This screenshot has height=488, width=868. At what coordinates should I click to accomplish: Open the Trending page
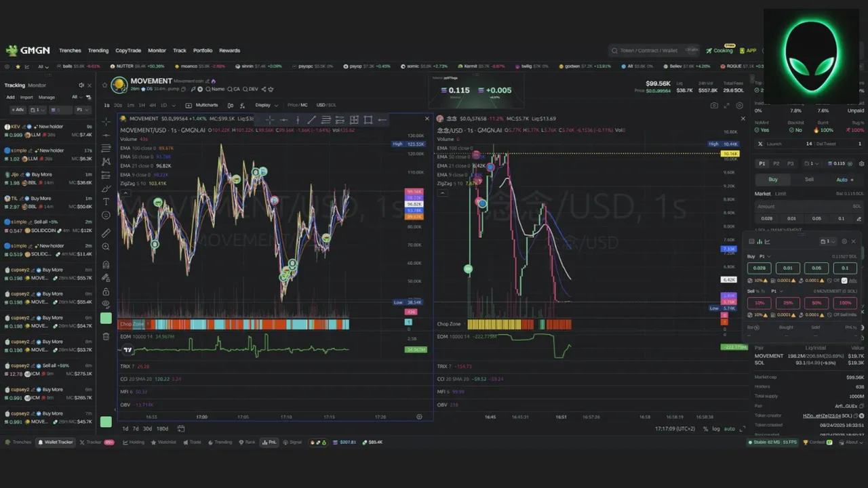pos(98,50)
